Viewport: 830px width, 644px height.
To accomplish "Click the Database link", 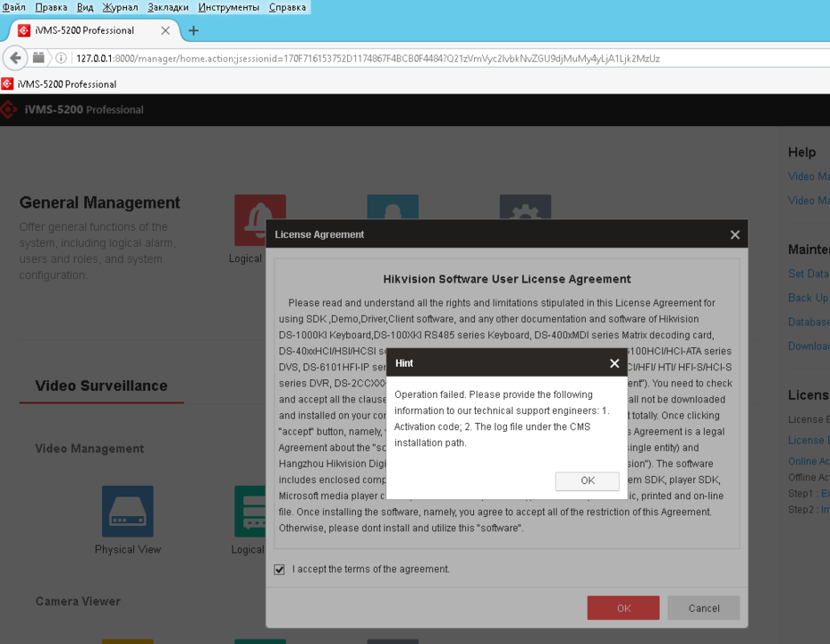I will tap(809, 322).
